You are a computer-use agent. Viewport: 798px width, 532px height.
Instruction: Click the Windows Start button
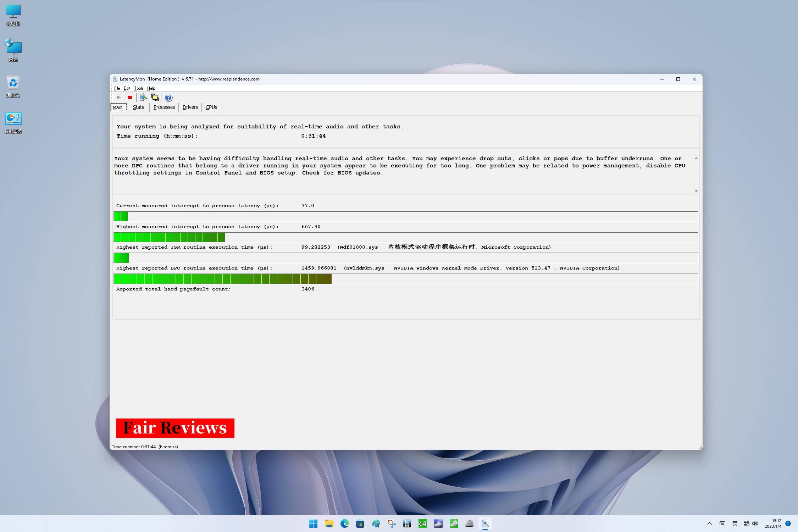pyautogui.click(x=313, y=523)
